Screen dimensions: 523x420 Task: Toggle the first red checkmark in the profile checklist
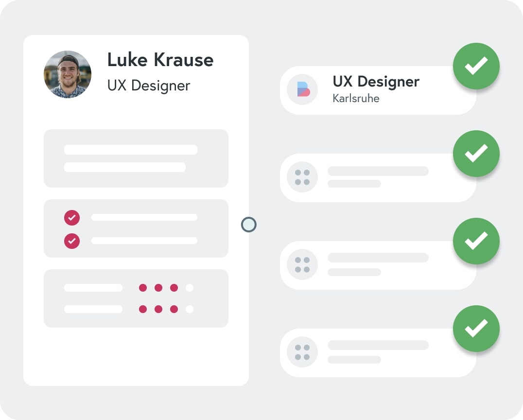click(72, 217)
